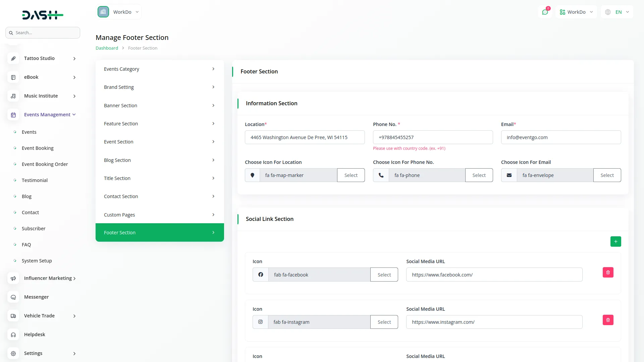Click the Helpdesk headset icon
The width and height of the screenshot is (644, 362).
tap(13, 335)
